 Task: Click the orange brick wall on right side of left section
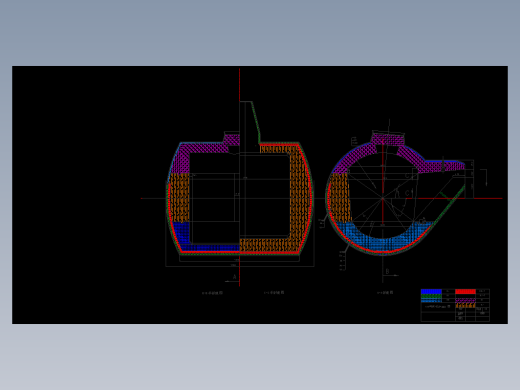pos(299,197)
